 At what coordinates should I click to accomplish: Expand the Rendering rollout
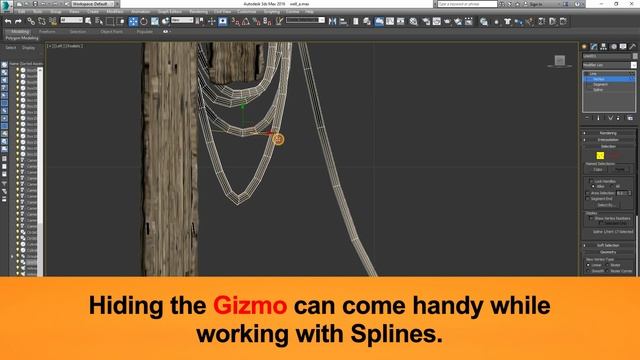pyautogui.click(x=608, y=133)
